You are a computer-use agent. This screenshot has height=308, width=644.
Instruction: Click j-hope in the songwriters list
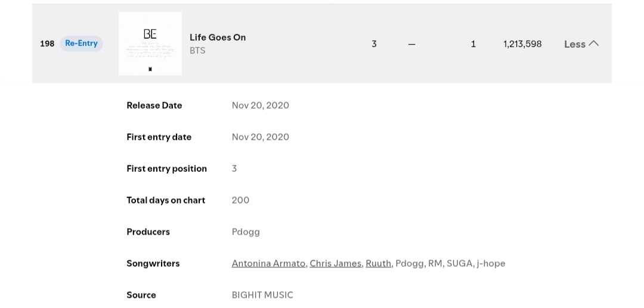tap(491, 263)
